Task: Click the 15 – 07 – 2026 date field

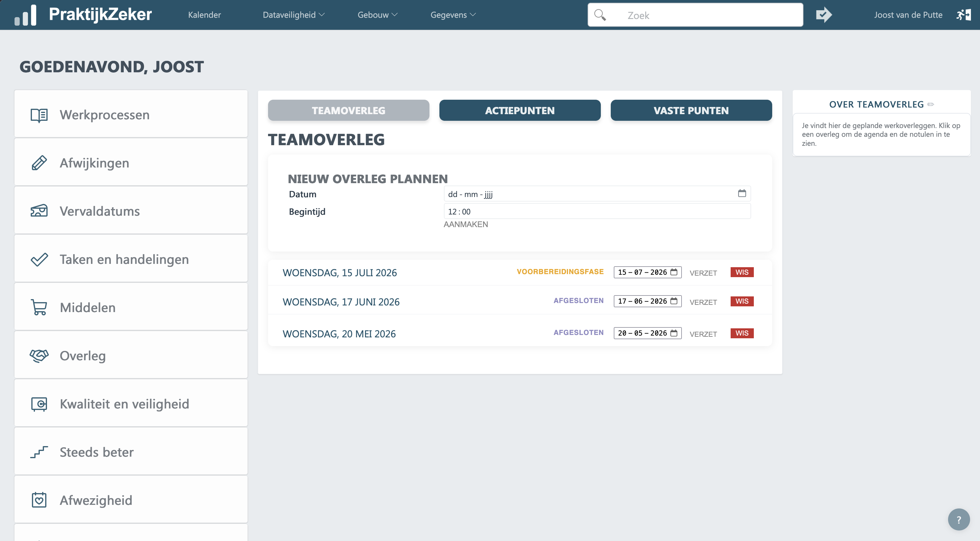Action: (647, 272)
